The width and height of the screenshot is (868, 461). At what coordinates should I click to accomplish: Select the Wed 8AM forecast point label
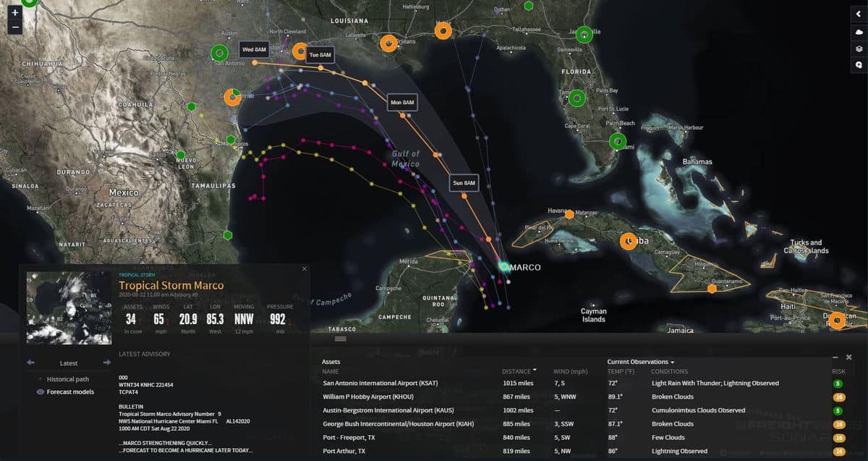[x=254, y=50]
